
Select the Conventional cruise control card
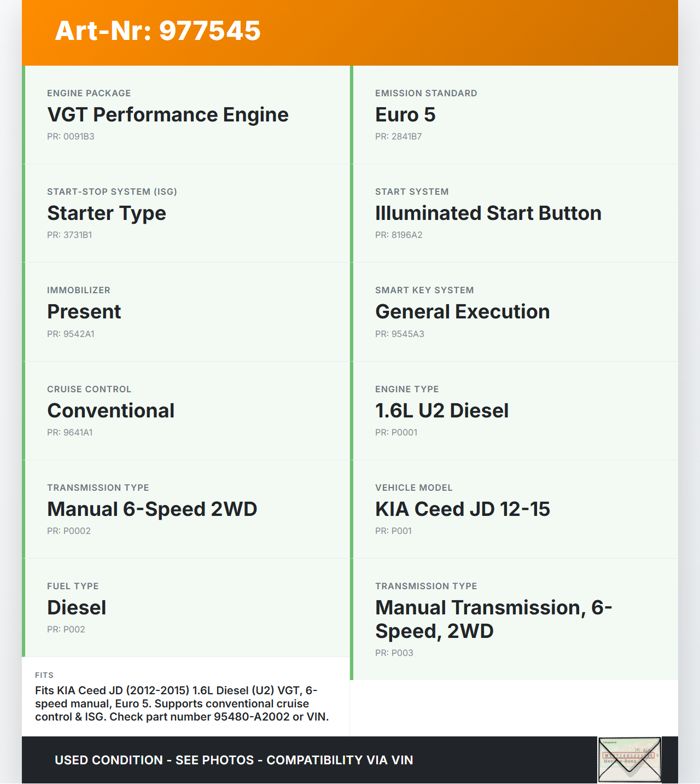187,410
